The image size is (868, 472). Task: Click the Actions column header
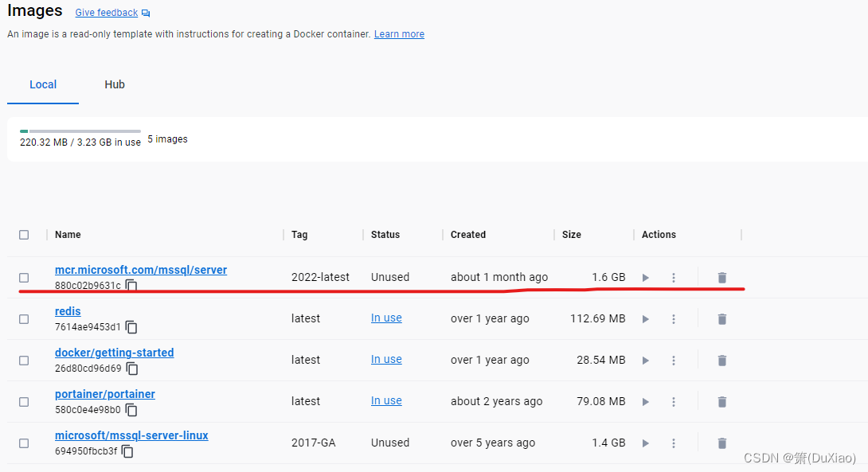(x=659, y=235)
